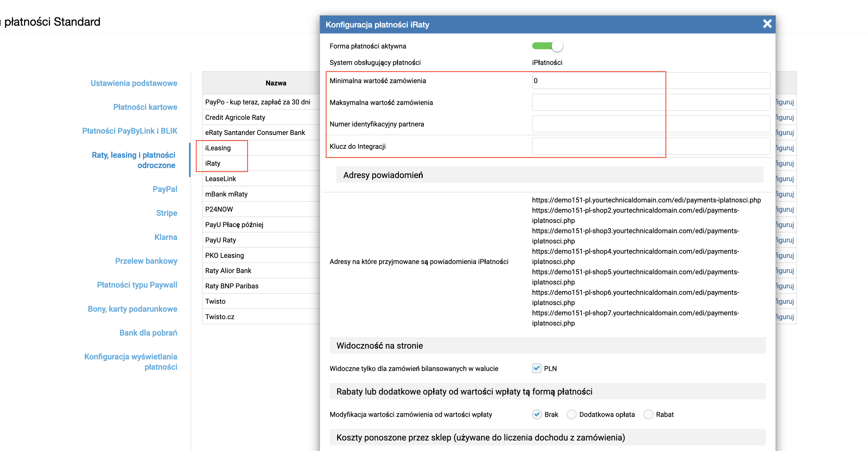Select the 'Dodatkowa opłata' radio option
This screenshot has width=868, height=451.
(571, 414)
